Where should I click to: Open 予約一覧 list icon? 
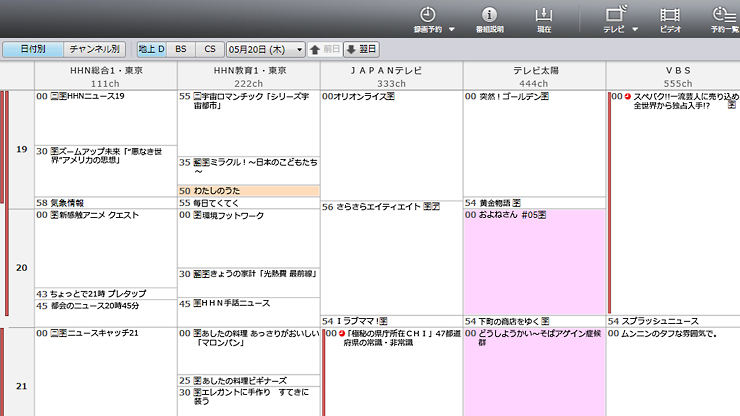(724, 15)
